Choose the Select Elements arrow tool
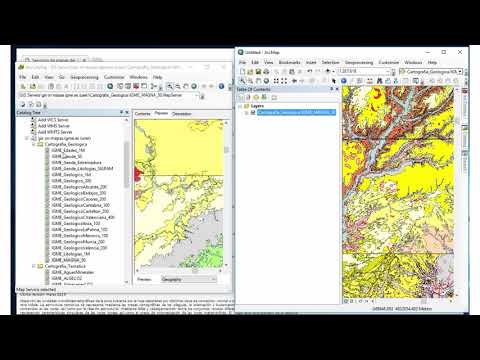This screenshot has height=360, width=480. tap(334, 81)
